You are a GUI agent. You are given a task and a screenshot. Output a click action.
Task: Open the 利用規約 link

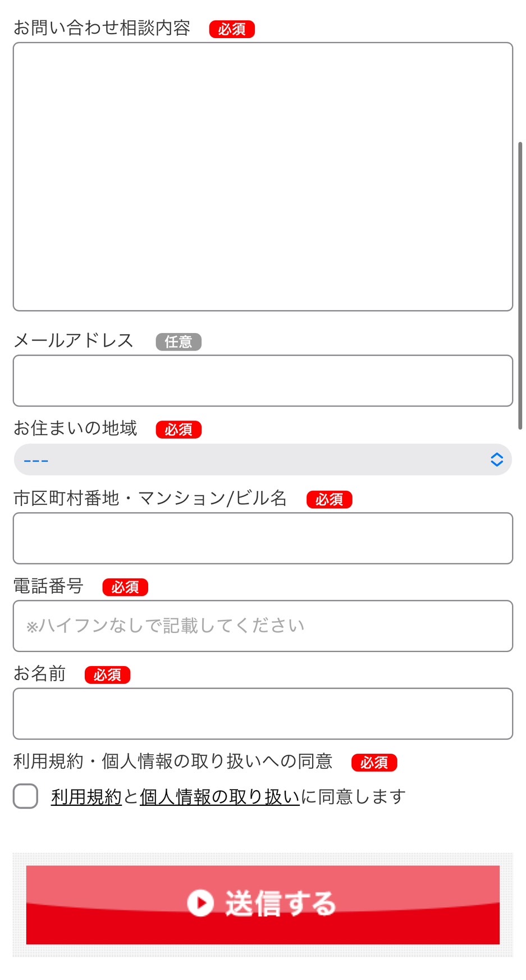coord(86,796)
